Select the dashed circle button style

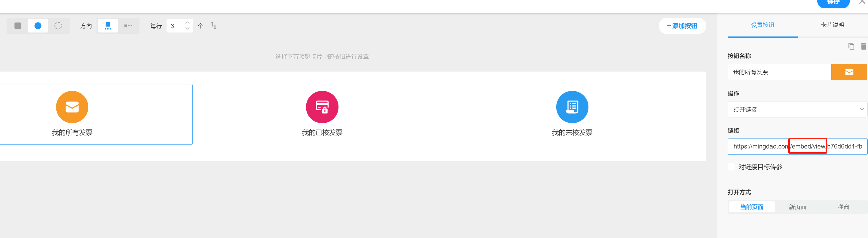click(x=58, y=26)
